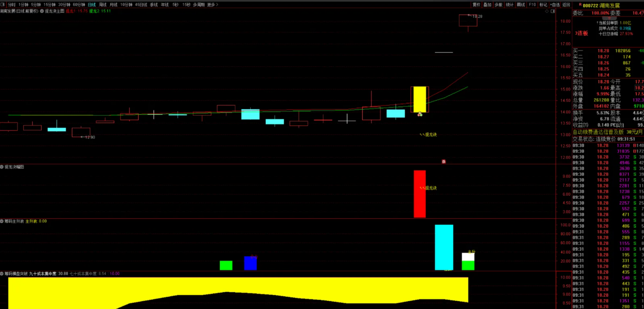Open 捉龙决幅图 indicator settings dropdown
Viewport: 644px width, 309px height.
coord(2,167)
